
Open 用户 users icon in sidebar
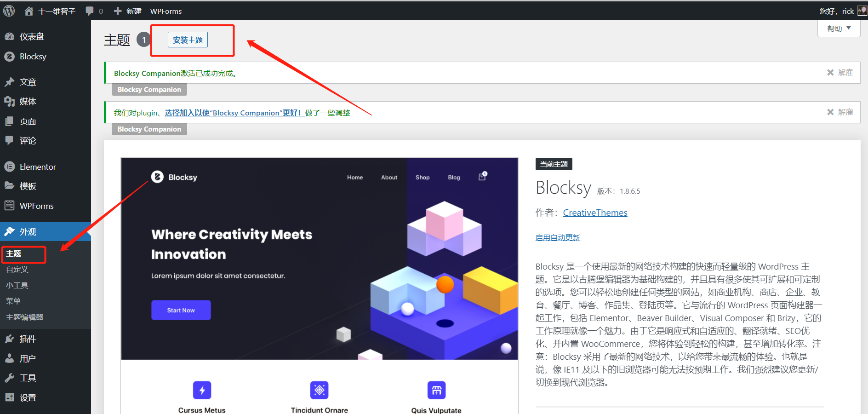tap(10, 358)
